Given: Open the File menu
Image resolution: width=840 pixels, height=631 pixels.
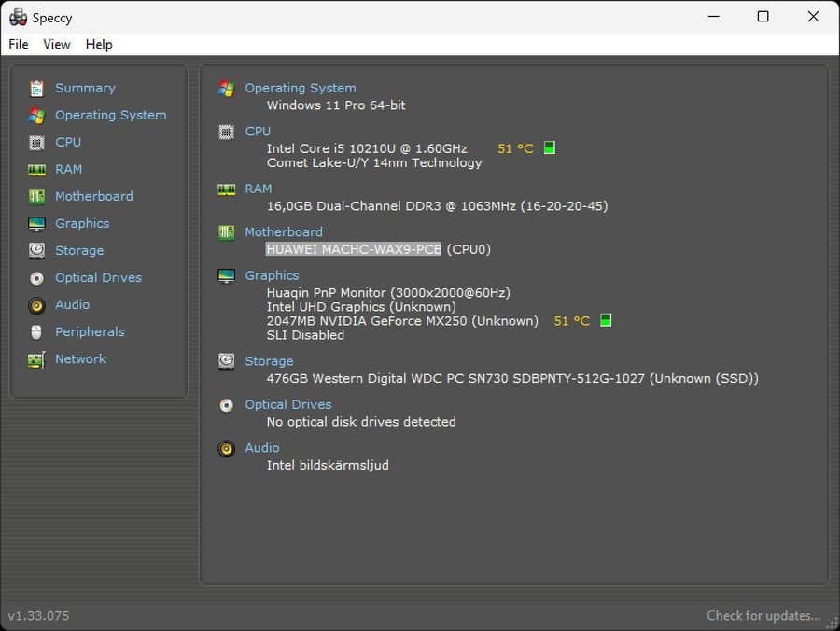Looking at the screenshot, I should pos(19,44).
